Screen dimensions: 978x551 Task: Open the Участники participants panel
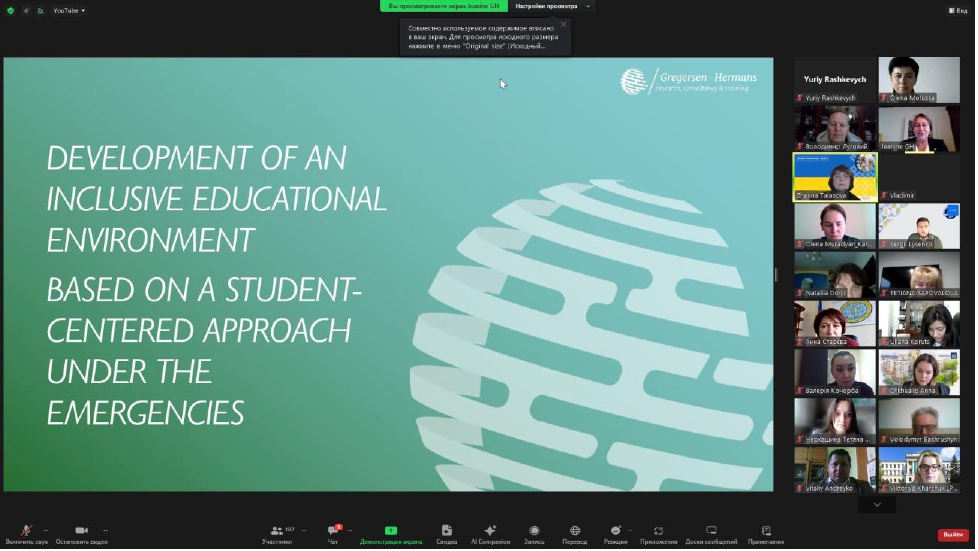tap(276, 532)
